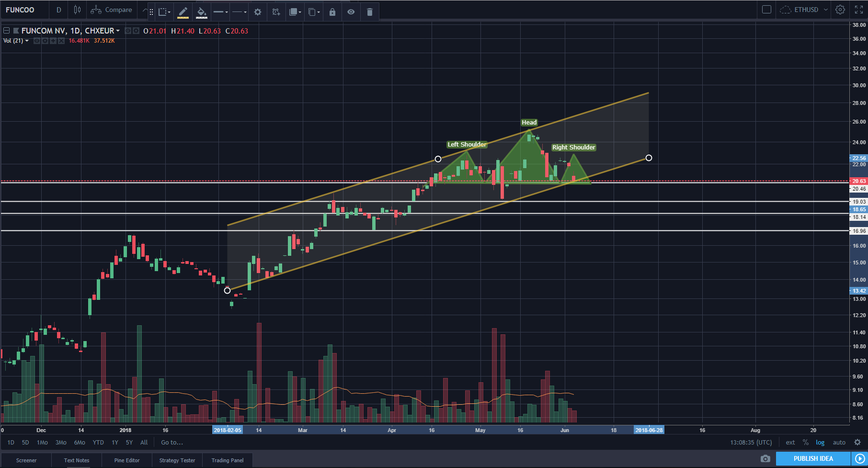Open bottom-right chart settings gear
This screenshot has width=868, height=468.
coord(857,443)
